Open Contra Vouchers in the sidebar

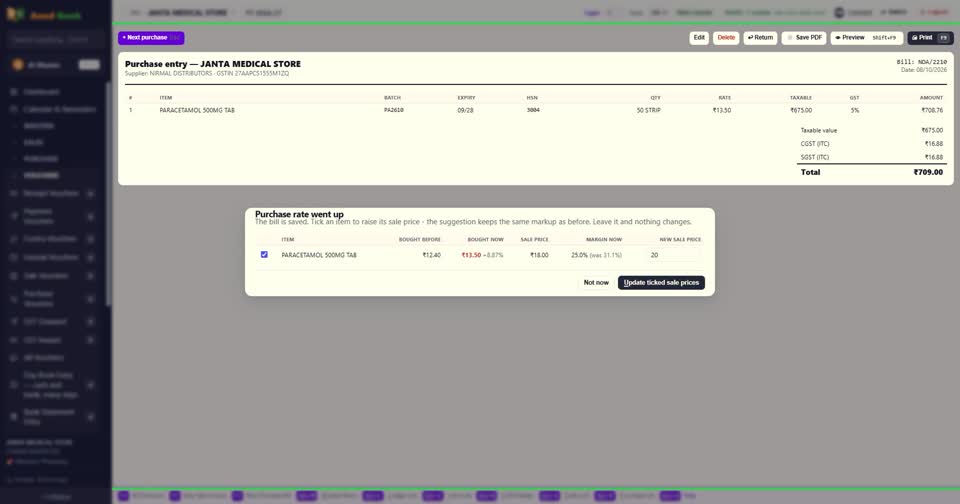tap(50, 239)
